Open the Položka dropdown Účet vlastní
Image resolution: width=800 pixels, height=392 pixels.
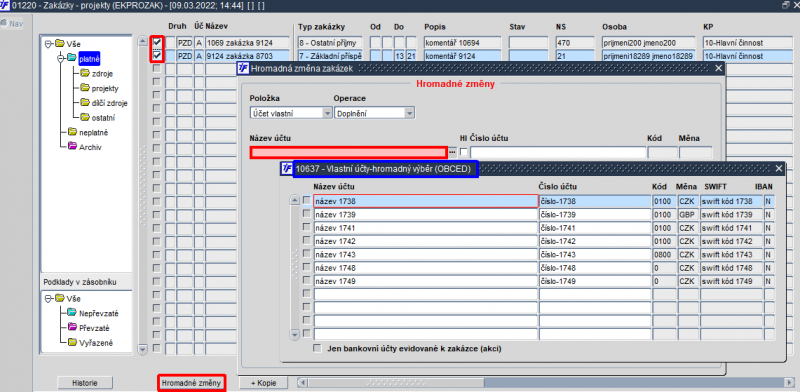click(x=291, y=113)
